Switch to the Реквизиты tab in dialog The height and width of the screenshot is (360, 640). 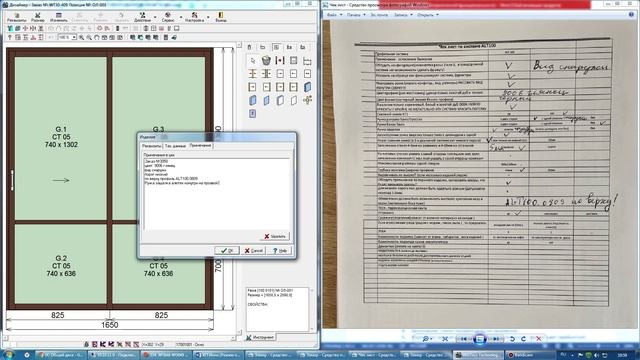pos(151,146)
